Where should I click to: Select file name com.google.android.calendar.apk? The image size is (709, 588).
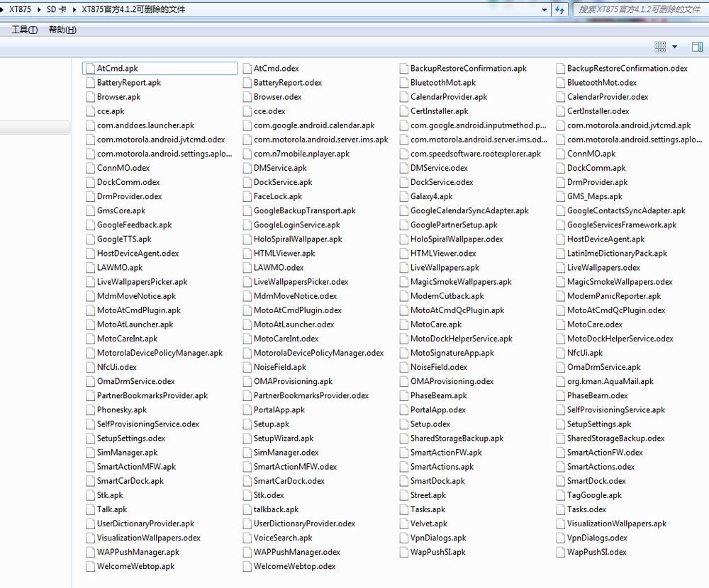(314, 125)
